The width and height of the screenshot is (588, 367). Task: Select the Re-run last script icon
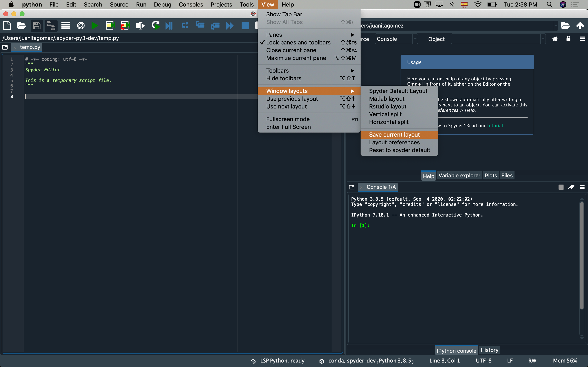(x=156, y=25)
